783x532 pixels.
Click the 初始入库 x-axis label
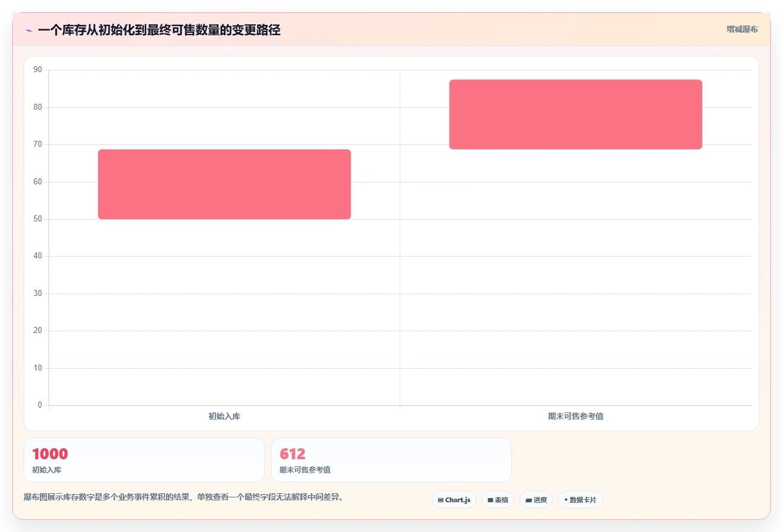click(224, 416)
